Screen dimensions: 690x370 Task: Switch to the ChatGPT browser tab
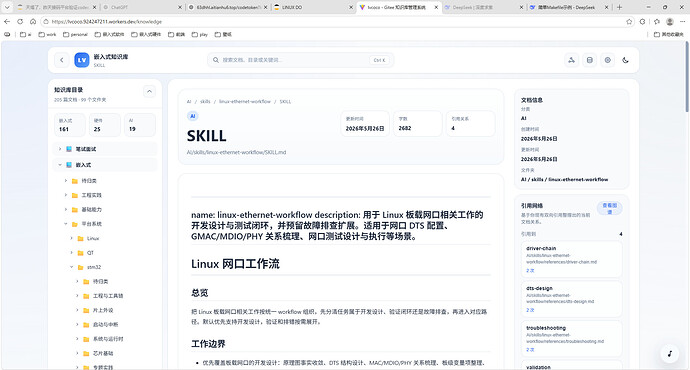click(x=141, y=7)
